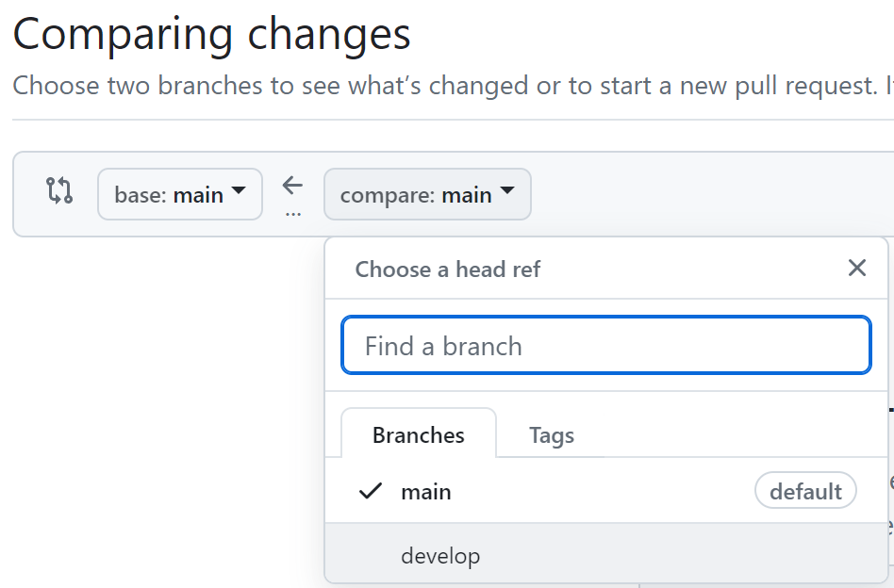
Task: Click the bold main text in base button
Action: point(198,195)
